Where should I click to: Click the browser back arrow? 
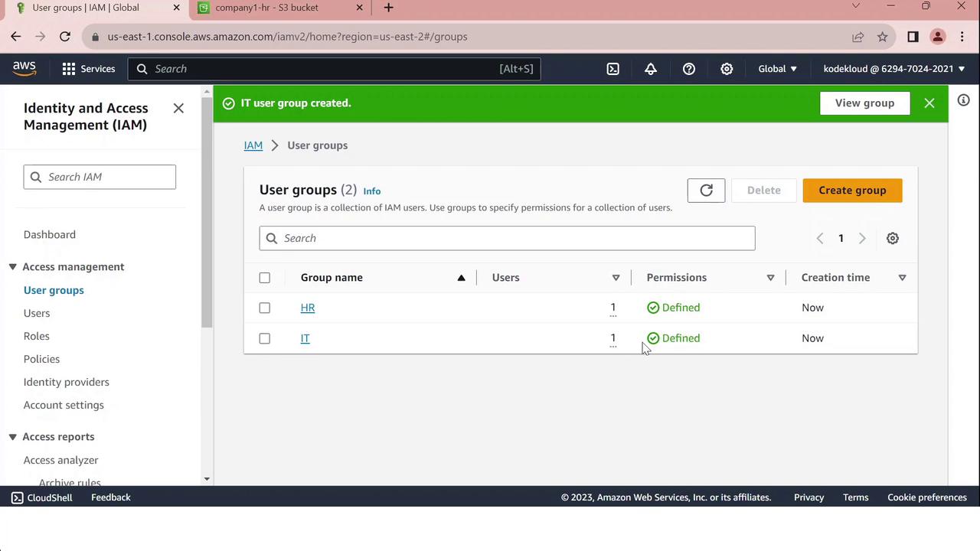pyautogui.click(x=16, y=37)
